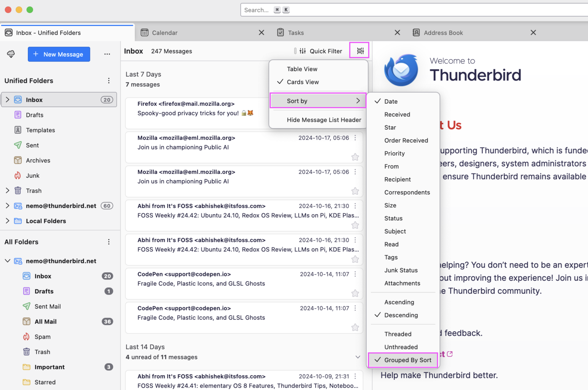Click the New Message button
This screenshot has width=588, height=390.
pos(59,54)
